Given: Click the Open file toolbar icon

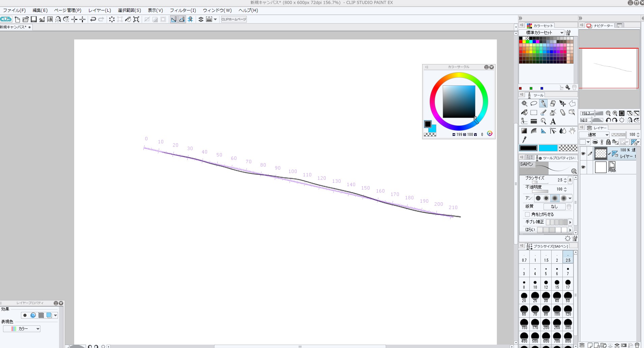Looking at the screenshot, I should pyautogui.click(x=26, y=19).
